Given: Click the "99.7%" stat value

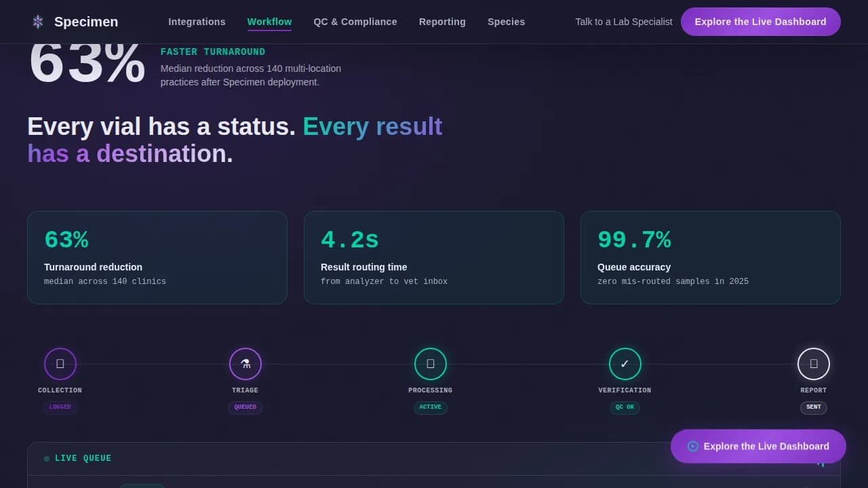Looking at the screenshot, I should coord(634,240).
